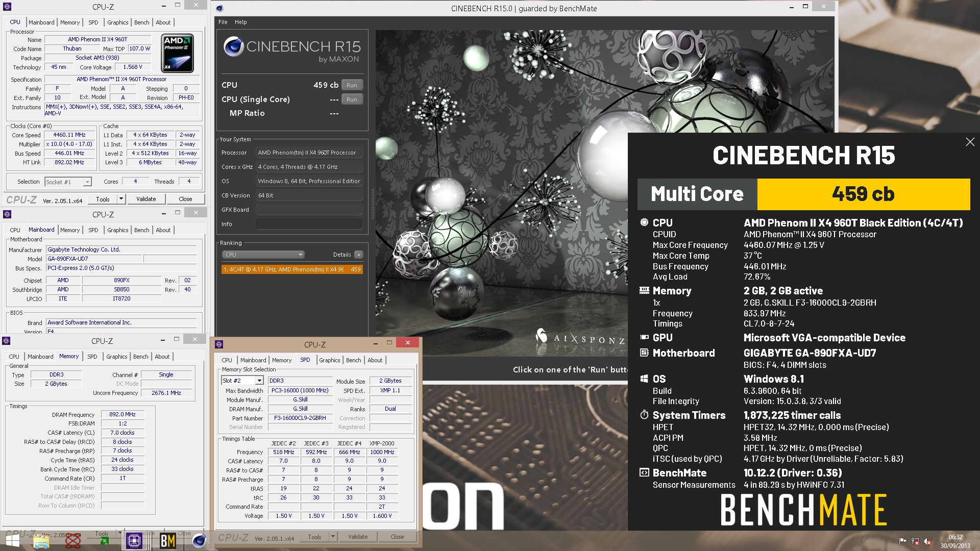
Task: Click the System Timers heading in BenchMate
Action: coord(689,415)
